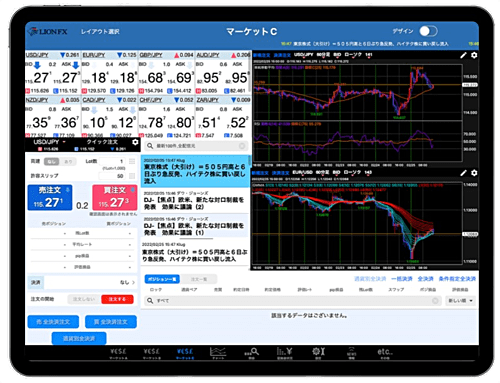Viewport: 500px width, 383px height.
Task: Open the slippage keypad icon next to 50
Action: [x=132, y=176]
